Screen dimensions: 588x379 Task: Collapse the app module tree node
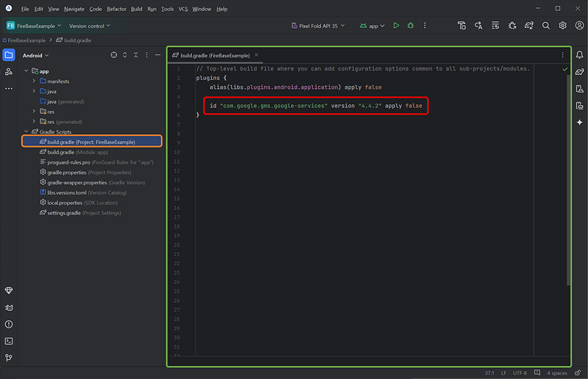point(26,71)
